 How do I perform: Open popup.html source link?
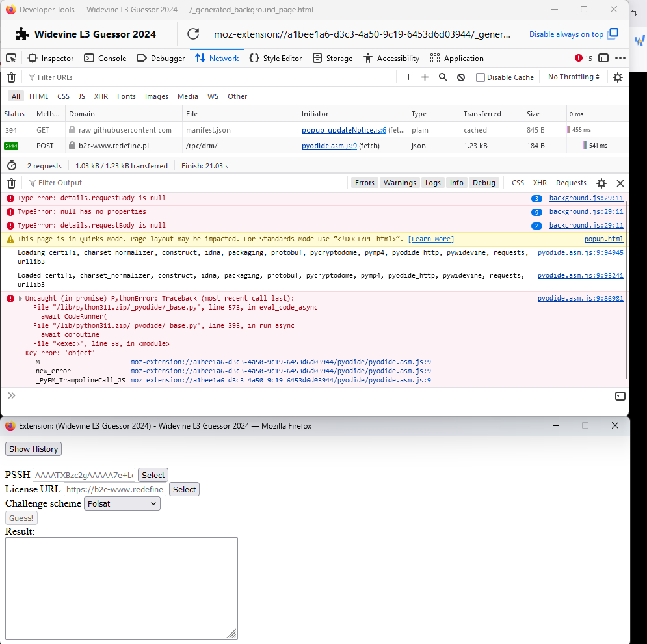[603, 239]
